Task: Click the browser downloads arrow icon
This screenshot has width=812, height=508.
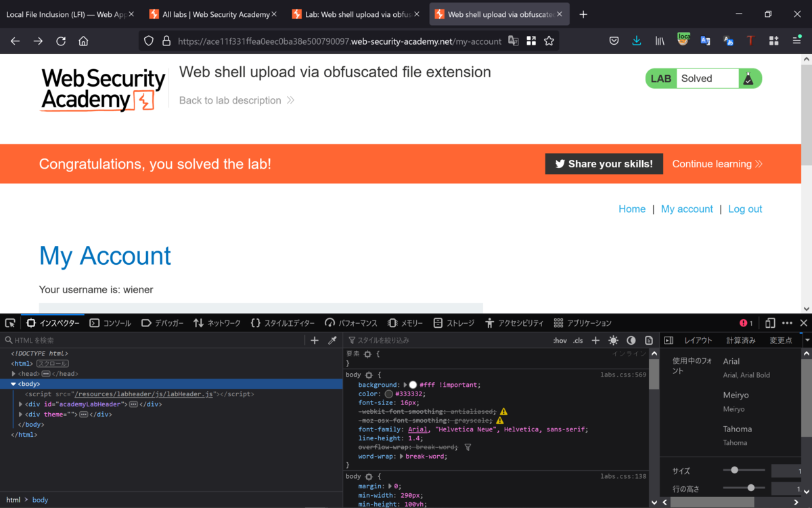Action: click(637, 41)
